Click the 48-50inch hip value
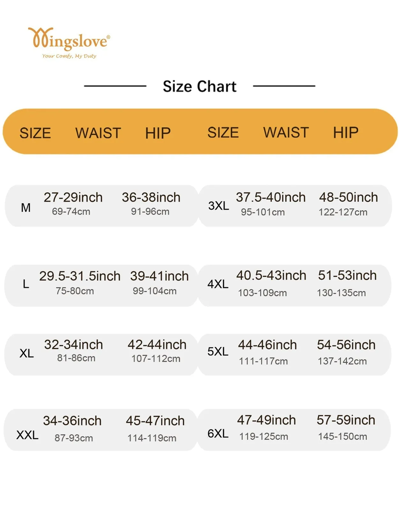Image resolution: width=399 pixels, height=532 pixels. 349,198
